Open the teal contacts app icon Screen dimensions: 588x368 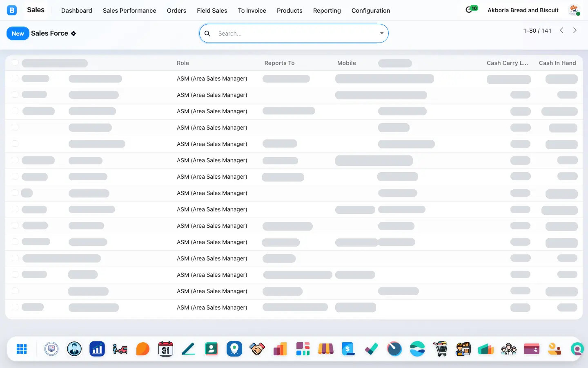click(212, 349)
